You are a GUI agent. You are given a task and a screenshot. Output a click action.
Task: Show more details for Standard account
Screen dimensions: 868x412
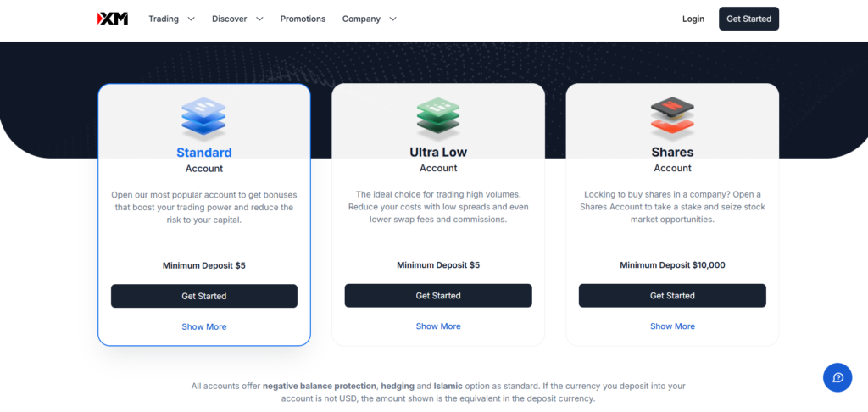(x=204, y=326)
